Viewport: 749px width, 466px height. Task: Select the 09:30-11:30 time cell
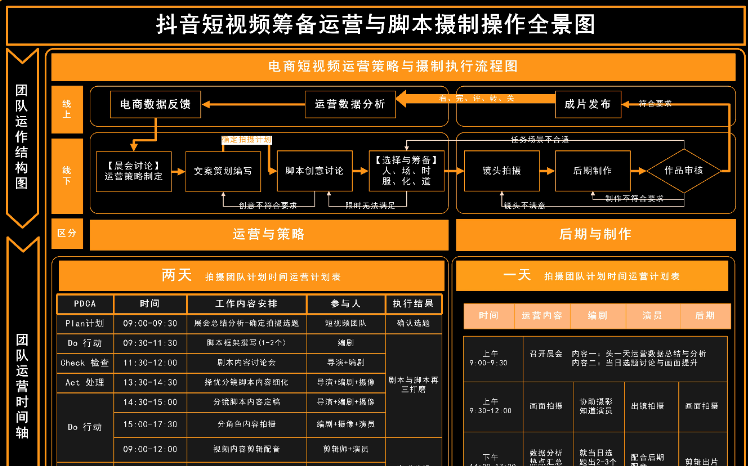150,343
